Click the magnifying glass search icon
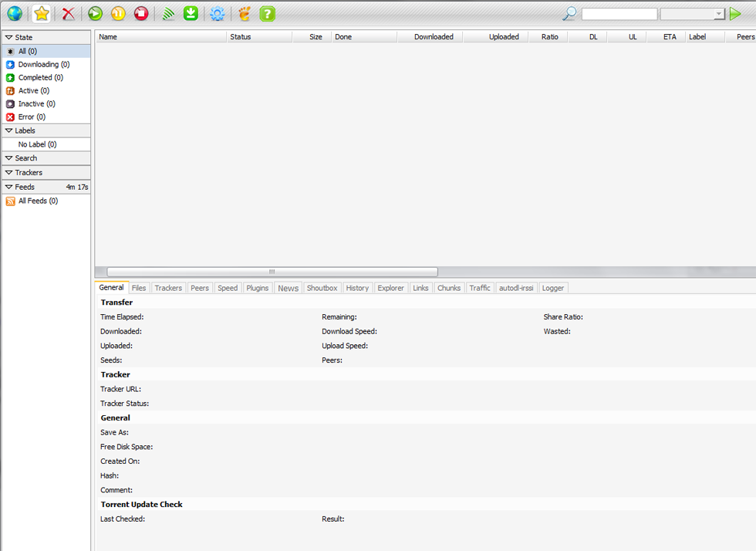The width and height of the screenshot is (756, 551). tap(569, 13)
